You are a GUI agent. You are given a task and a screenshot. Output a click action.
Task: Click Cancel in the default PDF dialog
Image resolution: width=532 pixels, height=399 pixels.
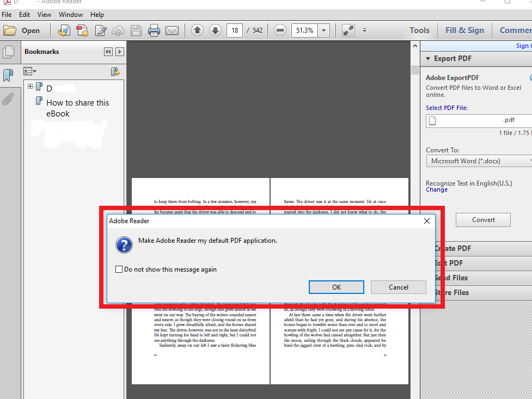click(x=399, y=287)
